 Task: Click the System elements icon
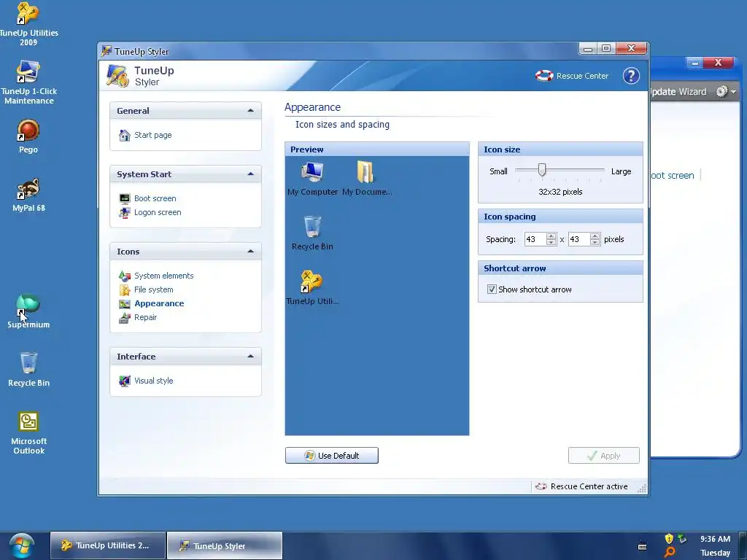[124, 276]
